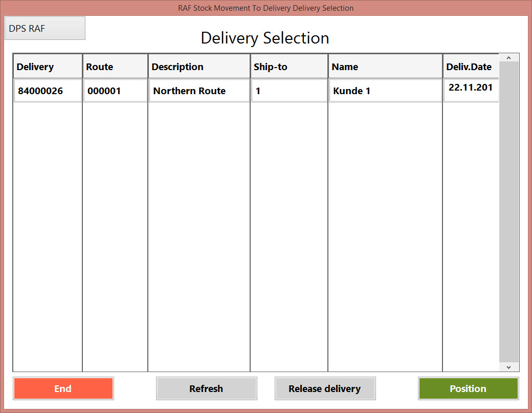532x413 pixels.
Task: Click the Northern Route description cell
Action: point(199,91)
